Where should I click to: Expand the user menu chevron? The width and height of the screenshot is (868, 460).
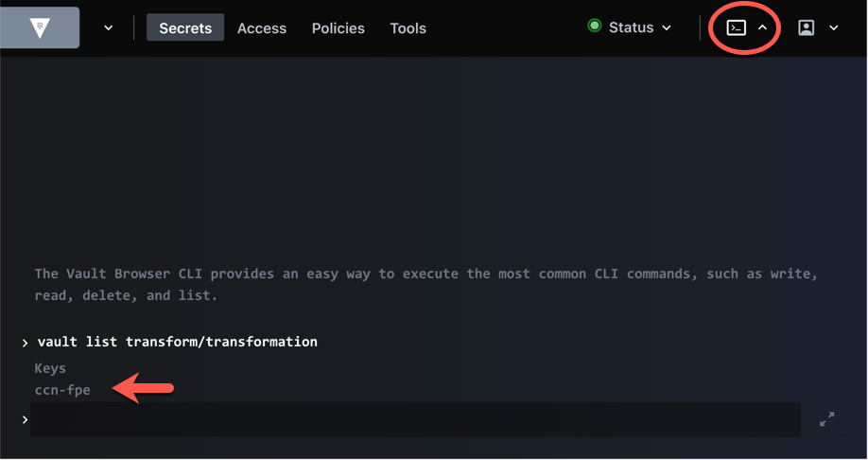(x=833, y=28)
